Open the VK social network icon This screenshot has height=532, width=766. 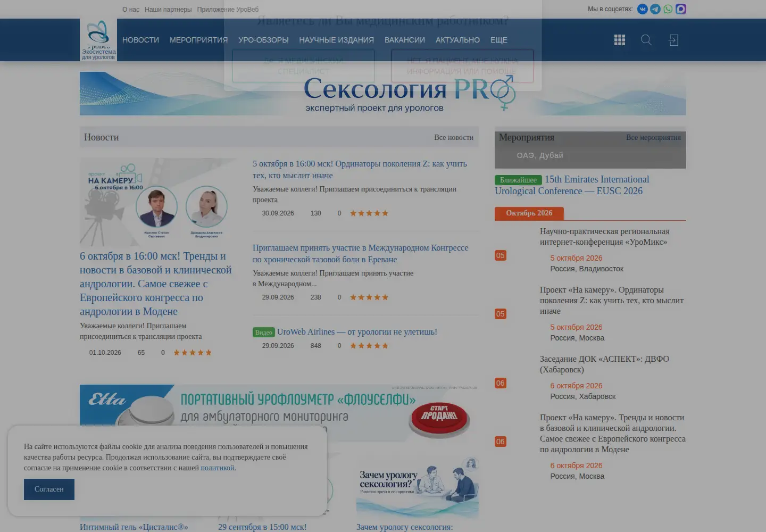643,9
